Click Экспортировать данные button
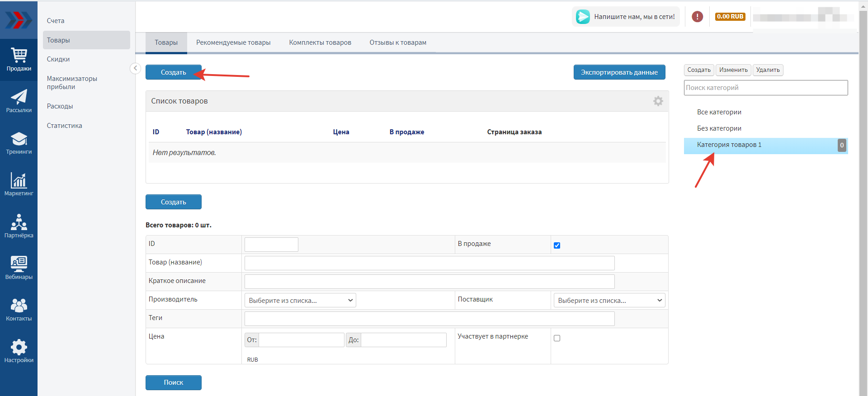This screenshot has height=396, width=868. (619, 72)
